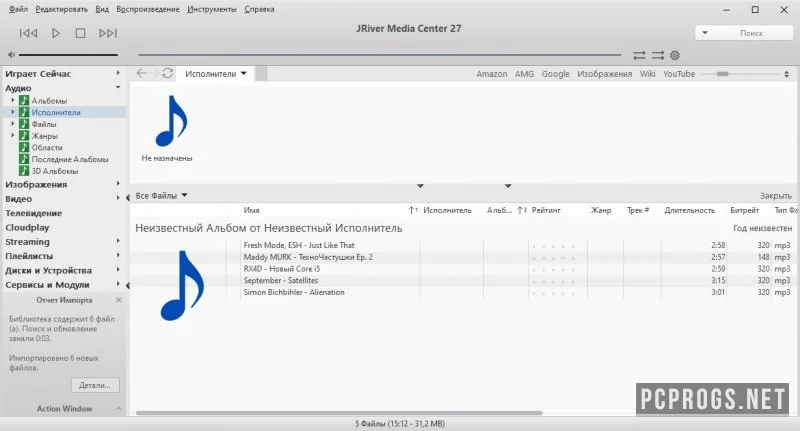Open the search options dropdown arrow

tap(705, 33)
